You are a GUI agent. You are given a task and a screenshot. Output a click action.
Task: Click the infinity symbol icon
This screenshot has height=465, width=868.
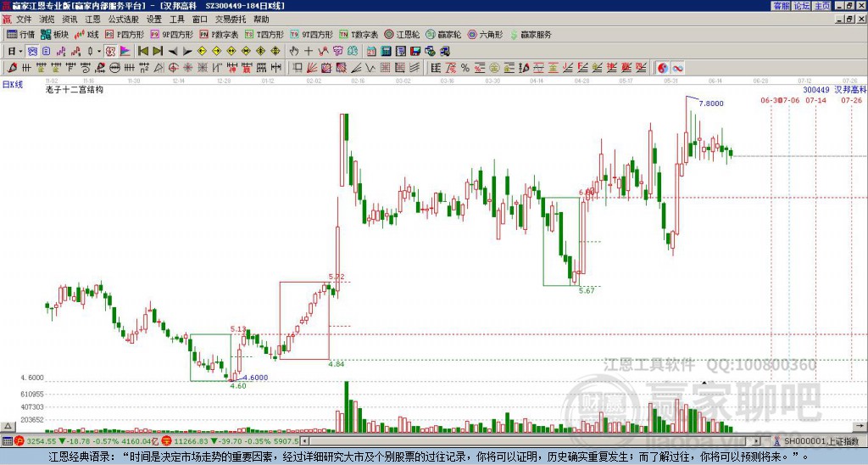(677, 68)
